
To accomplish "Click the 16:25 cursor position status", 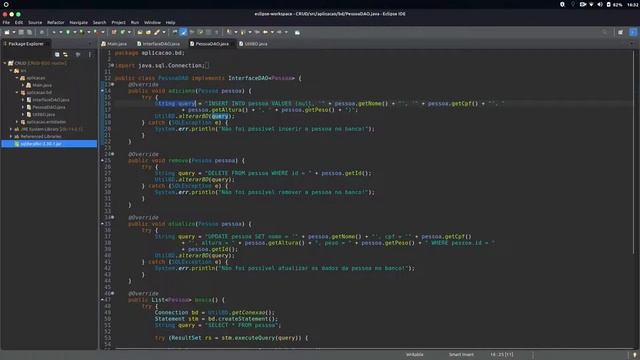I will (x=502, y=355).
